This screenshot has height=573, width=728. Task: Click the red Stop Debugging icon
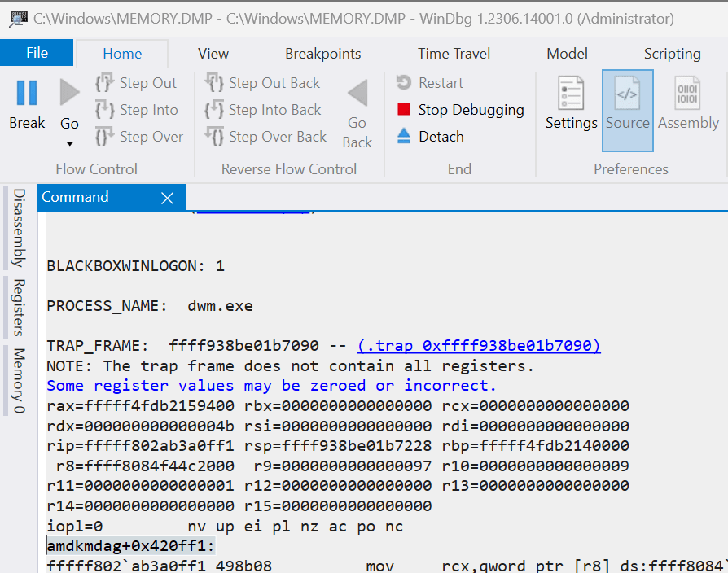(404, 110)
